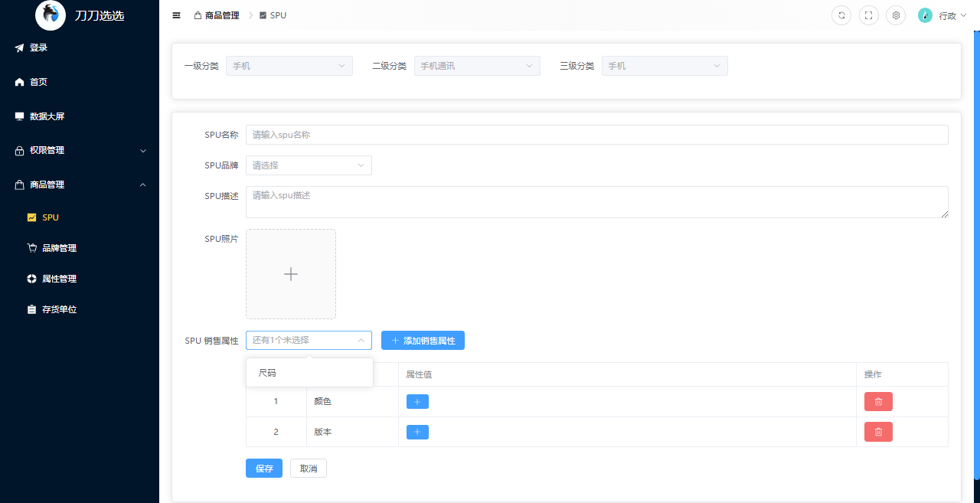
Task: Click the user avatar icon
Action: tap(925, 15)
